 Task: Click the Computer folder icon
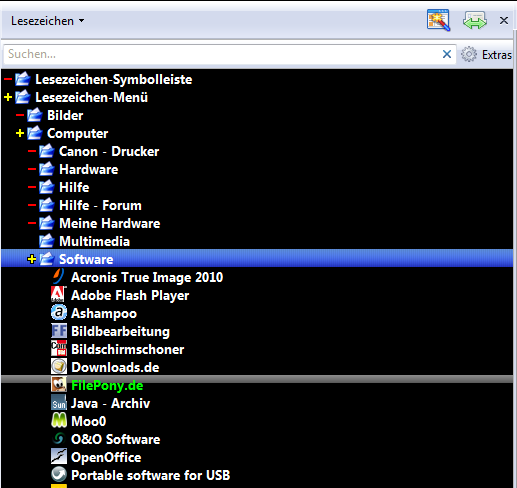pyautogui.click(x=35, y=133)
